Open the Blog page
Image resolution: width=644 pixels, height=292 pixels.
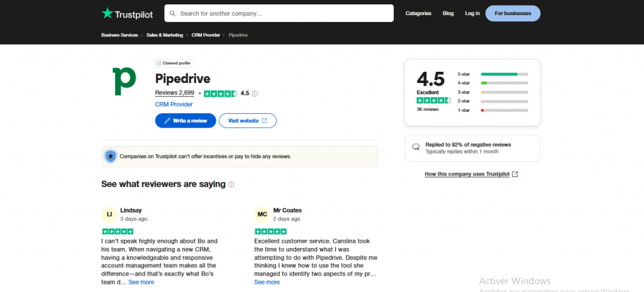(x=448, y=14)
